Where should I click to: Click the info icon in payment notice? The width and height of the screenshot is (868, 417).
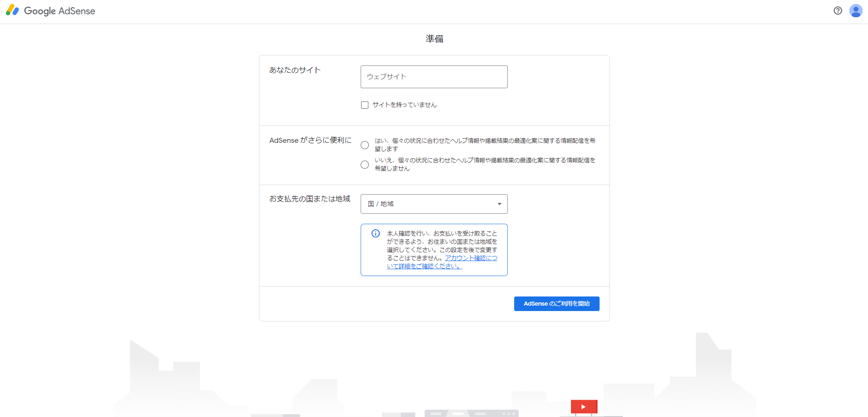coord(376,233)
